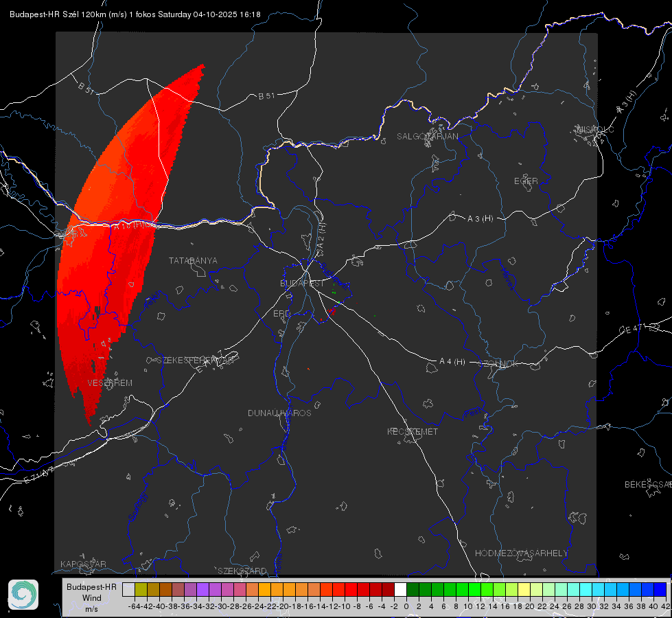Click the blue 'Somogy' county label
Viewport: 672px width, 618px height.
137,507
